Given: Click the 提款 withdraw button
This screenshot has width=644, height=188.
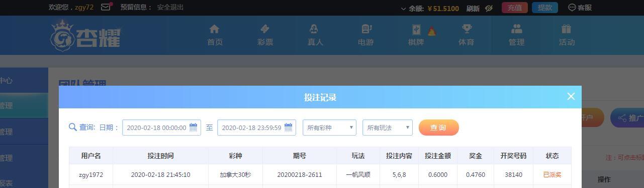Looking at the screenshot, I should [x=544, y=8].
